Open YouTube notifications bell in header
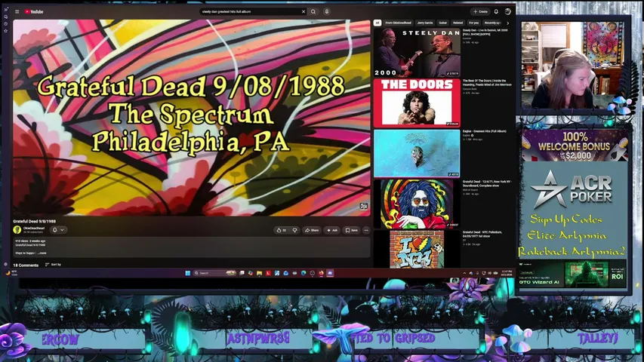Screen dimensions: 644x362 coord(496,11)
